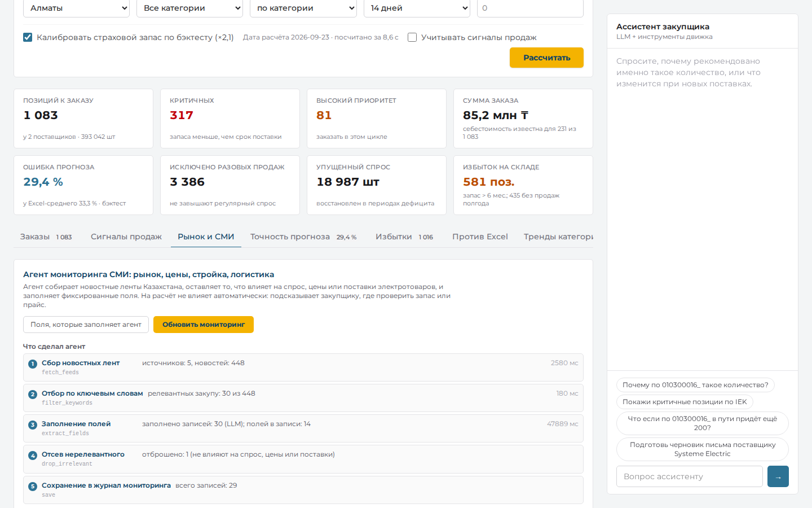Click the Обновить мониторинг button
The image size is (812, 508).
(204, 325)
